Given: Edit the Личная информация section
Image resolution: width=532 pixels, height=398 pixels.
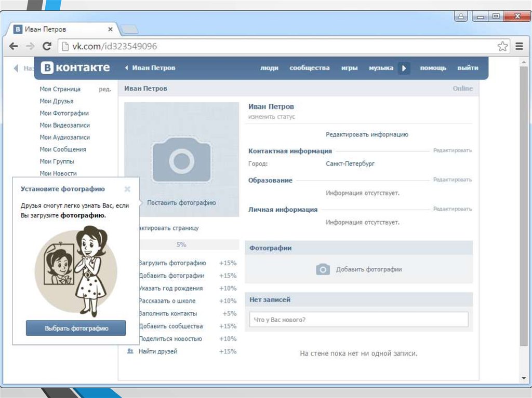Looking at the screenshot, I should (x=453, y=209).
